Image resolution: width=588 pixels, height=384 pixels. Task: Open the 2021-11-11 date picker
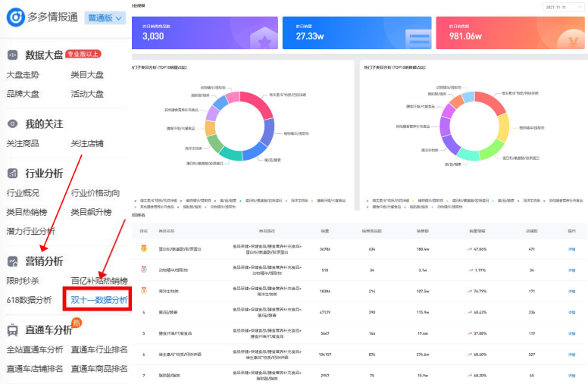click(563, 7)
